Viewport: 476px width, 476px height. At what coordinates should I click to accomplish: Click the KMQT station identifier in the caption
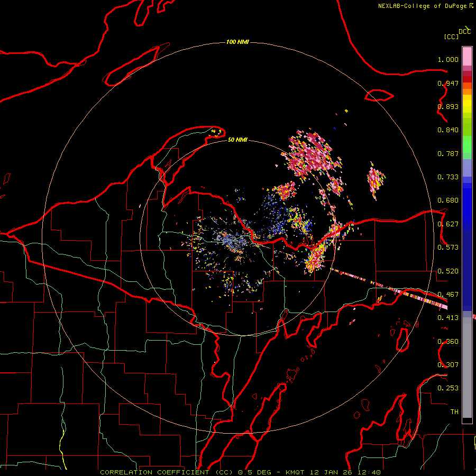(x=295, y=472)
